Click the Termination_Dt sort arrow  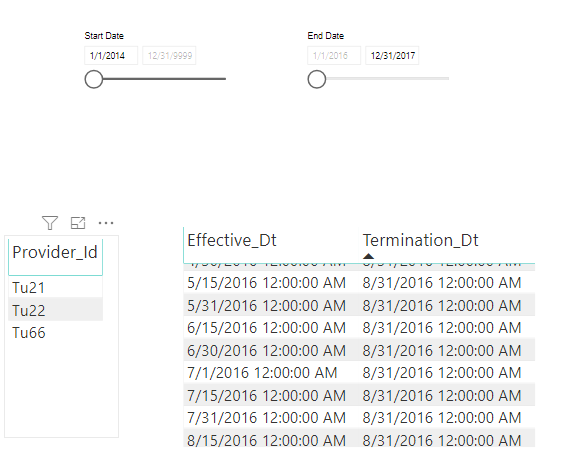tap(368, 256)
